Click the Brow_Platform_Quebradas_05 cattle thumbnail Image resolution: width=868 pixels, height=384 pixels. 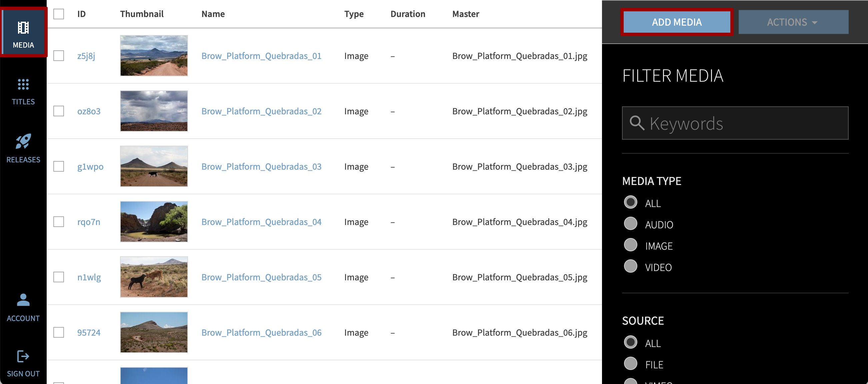point(154,277)
